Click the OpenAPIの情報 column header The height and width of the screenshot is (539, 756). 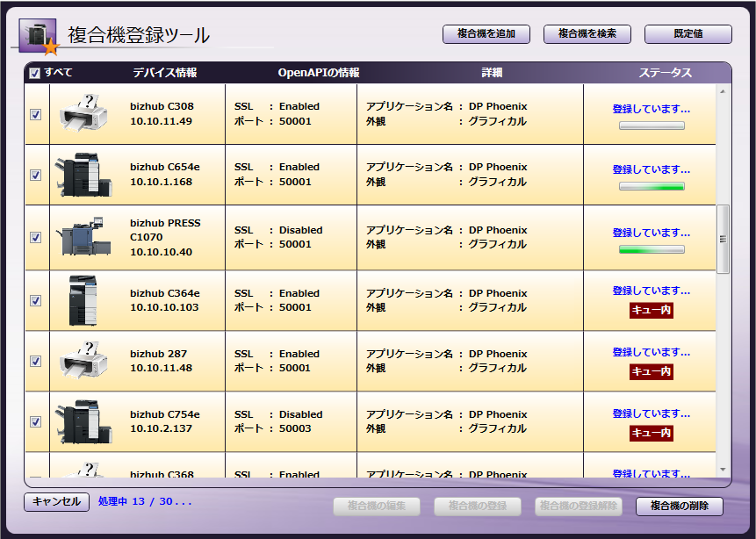[x=319, y=73]
